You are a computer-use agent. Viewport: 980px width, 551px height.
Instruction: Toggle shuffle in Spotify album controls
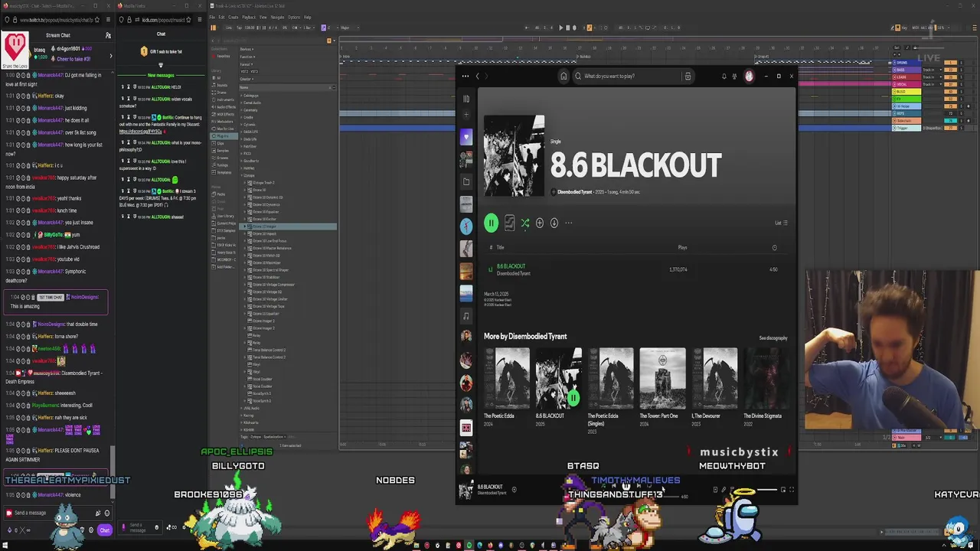coord(525,223)
